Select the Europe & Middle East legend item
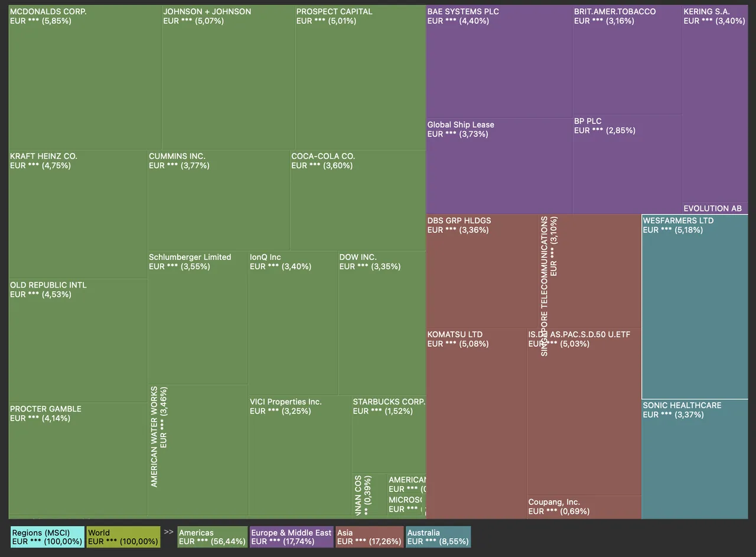This screenshot has width=756, height=557. point(292,537)
